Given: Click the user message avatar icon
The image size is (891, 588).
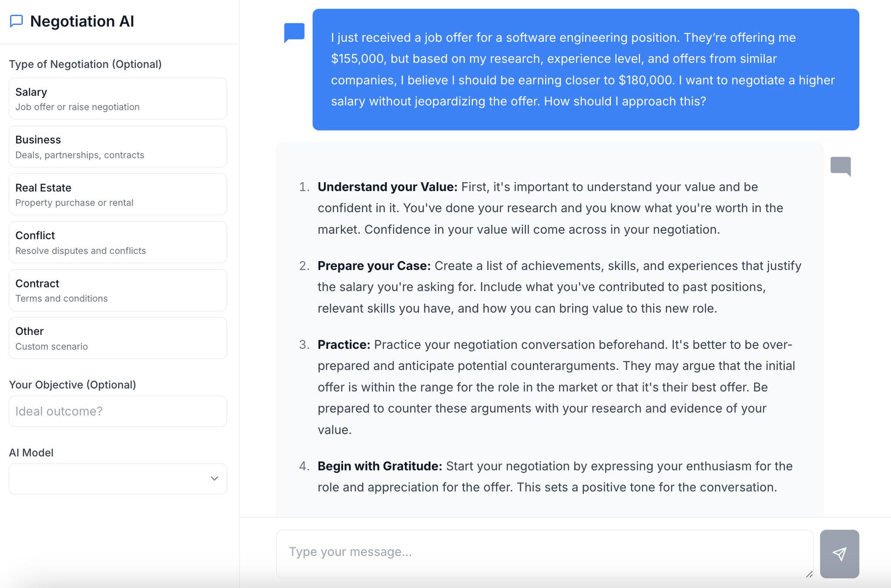Looking at the screenshot, I should [295, 33].
